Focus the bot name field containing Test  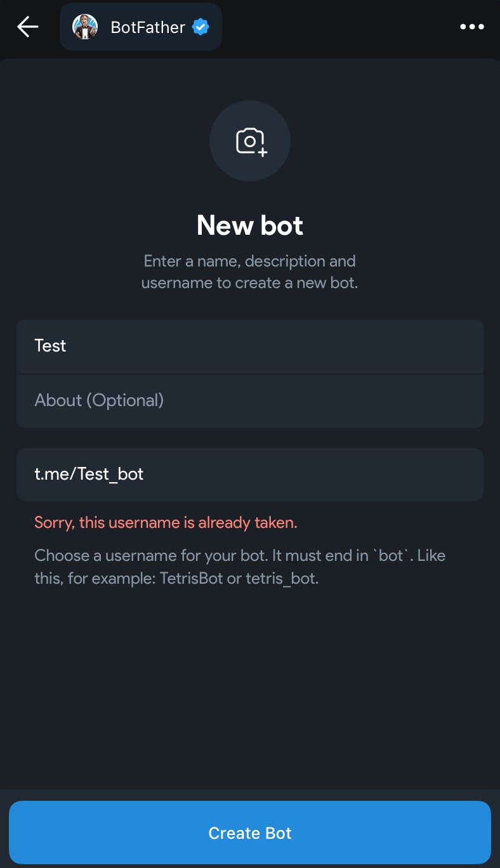[250, 346]
